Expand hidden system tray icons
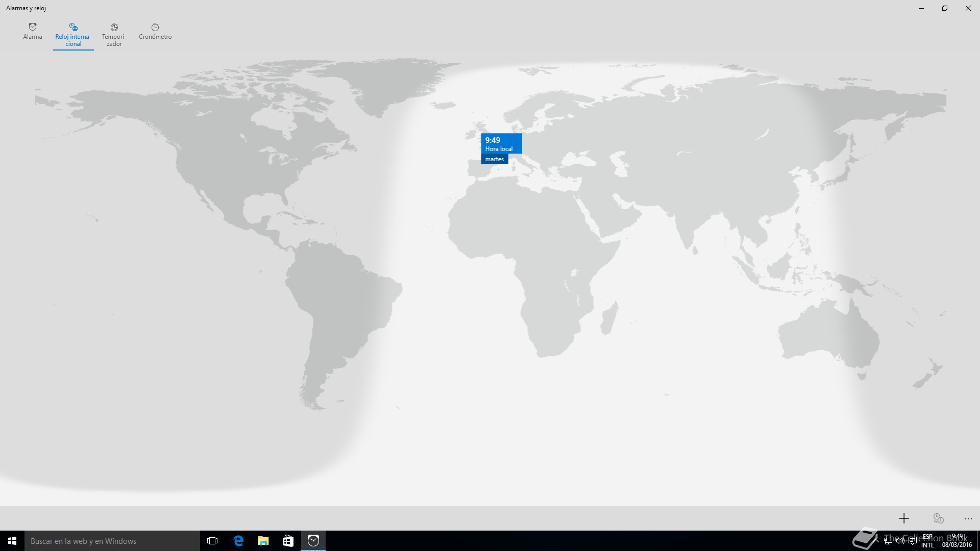Screen dimensions: 980x551 pos(877,541)
